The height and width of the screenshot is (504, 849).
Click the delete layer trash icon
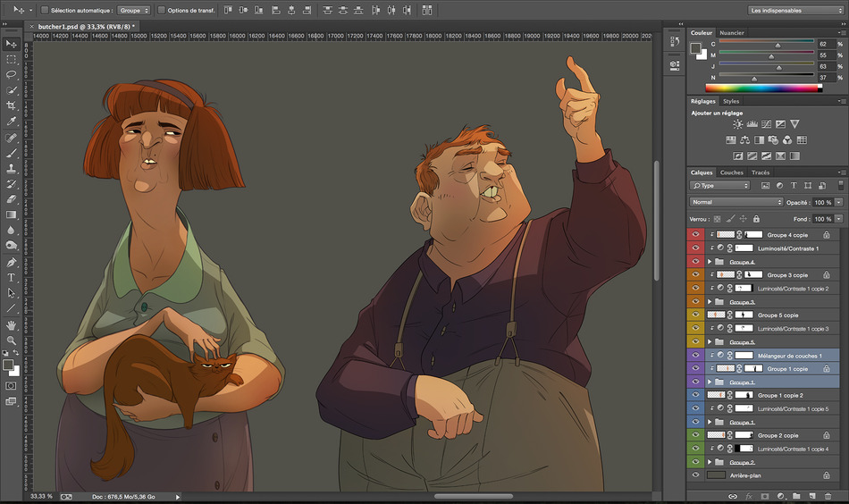click(x=828, y=495)
